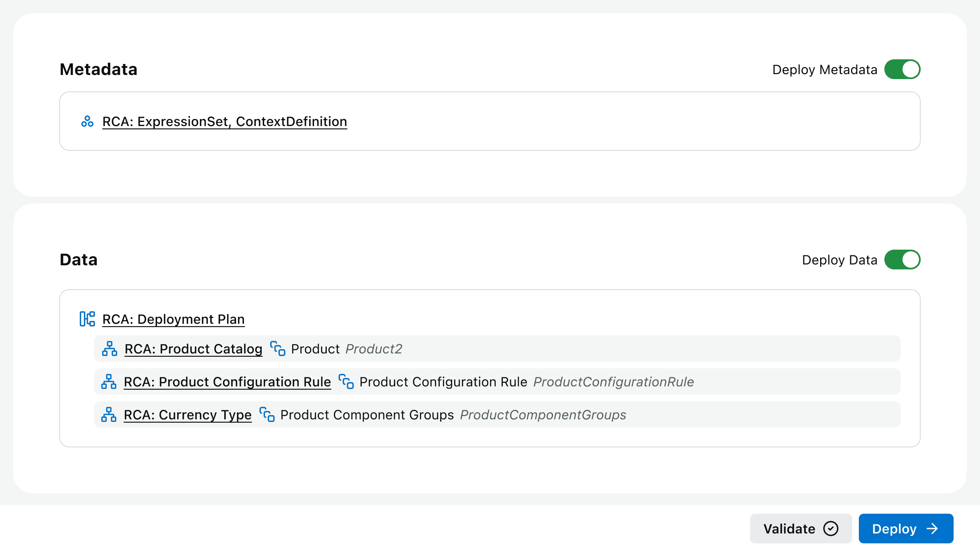Image resolution: width=980 pixels, height=552 pixels.
Task: Open the RCA: Deployment Plan link
Action: coord(173,319)
